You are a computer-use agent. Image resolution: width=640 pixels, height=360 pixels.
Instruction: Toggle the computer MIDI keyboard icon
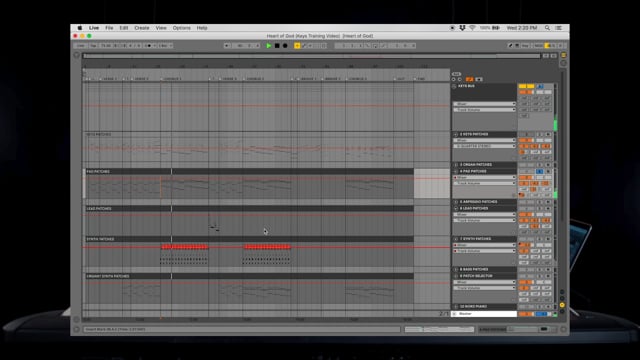coord(517,46)
